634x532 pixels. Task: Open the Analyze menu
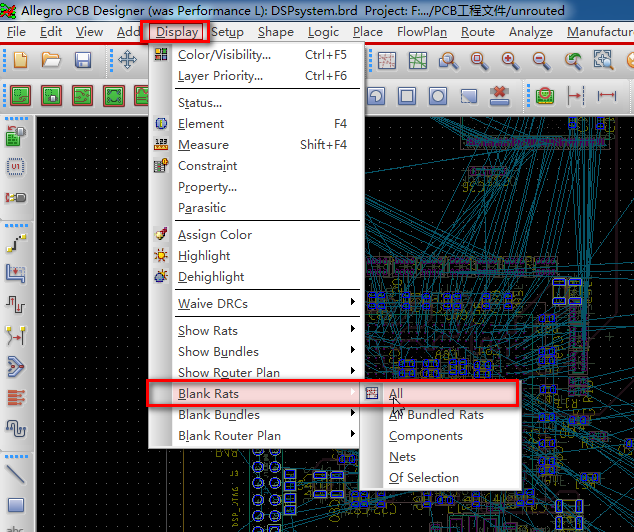click(x=530, y=32)
